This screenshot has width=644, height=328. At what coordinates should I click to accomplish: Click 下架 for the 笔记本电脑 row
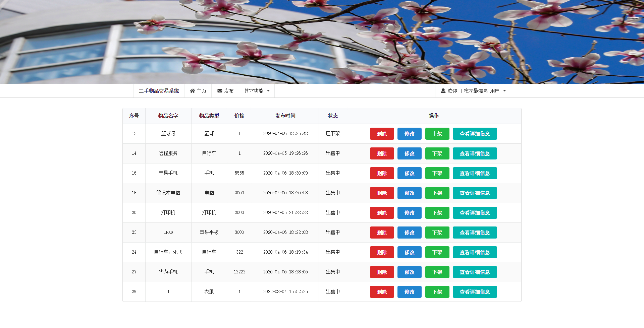(x=437, y=193)
